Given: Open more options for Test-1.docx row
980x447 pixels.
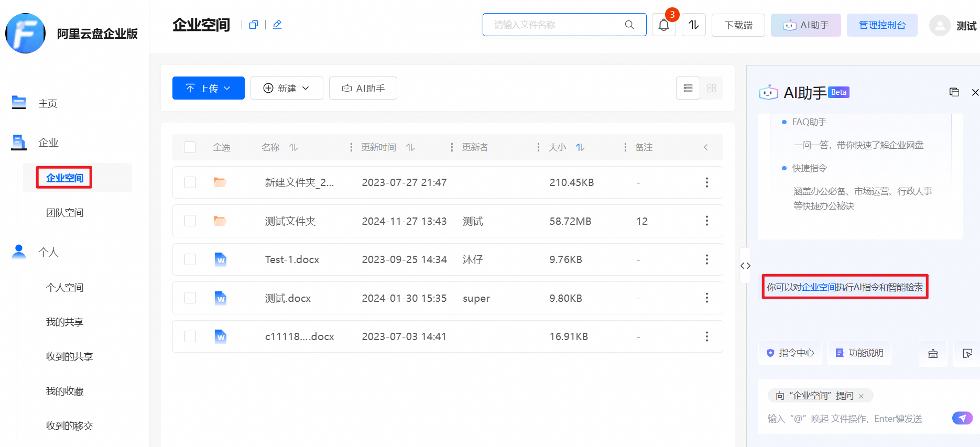Looking at the screenshot, I should point(707,259).
